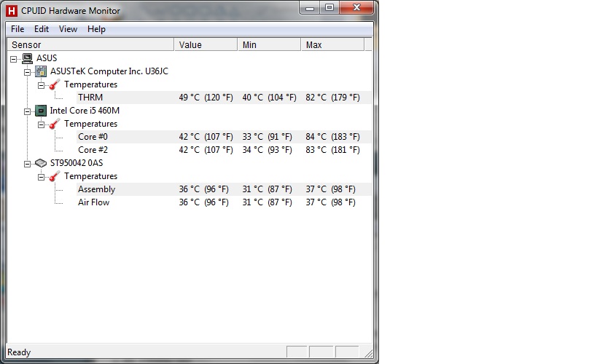
Task: Select the Air Flow sensor row
Action: (x=224, y=202)
